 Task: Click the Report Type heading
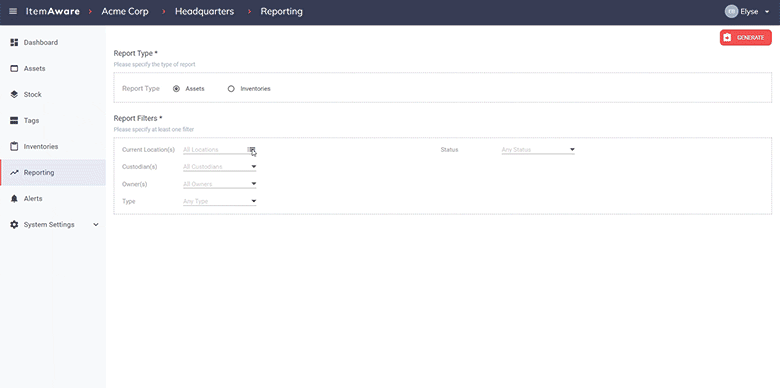pyautogui.click(x=135, y=53)
